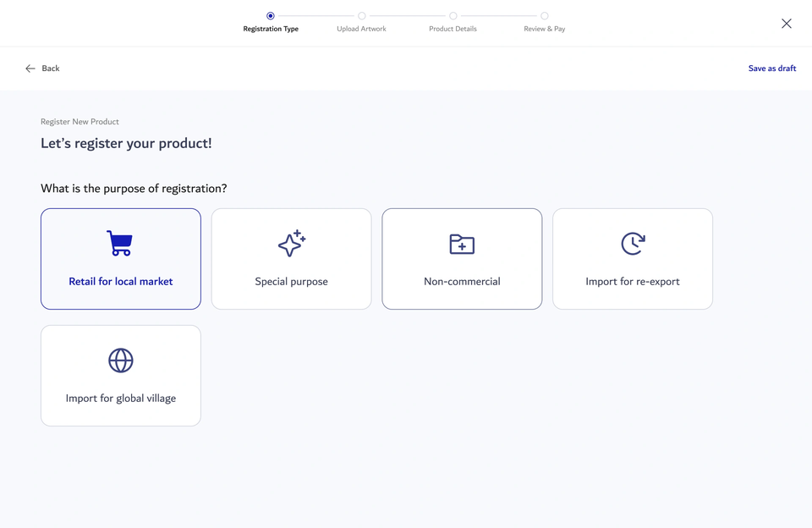Go to the Product Details step label

[453, 29]
